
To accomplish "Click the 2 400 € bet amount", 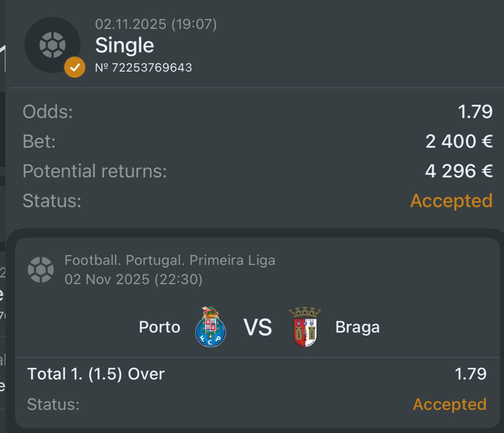I will point(459,141).
